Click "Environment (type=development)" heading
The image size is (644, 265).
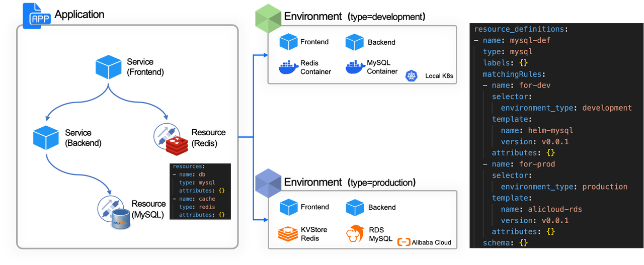(355, 17)
